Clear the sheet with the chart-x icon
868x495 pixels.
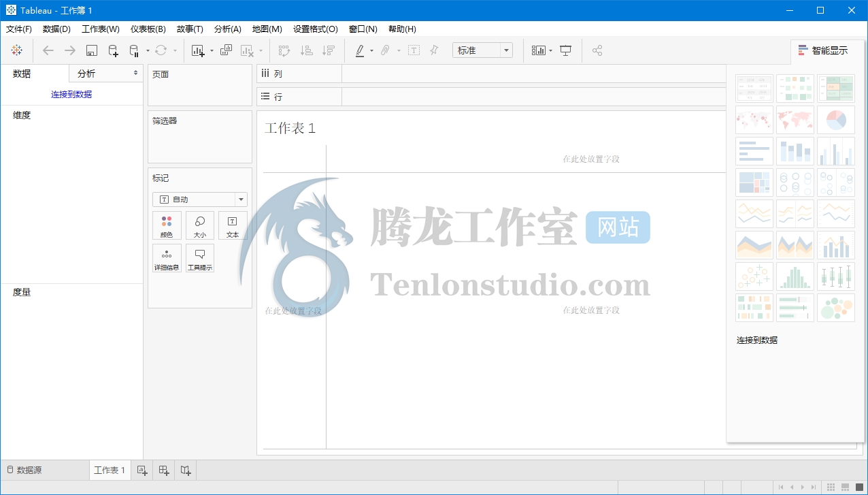point(247,50)
